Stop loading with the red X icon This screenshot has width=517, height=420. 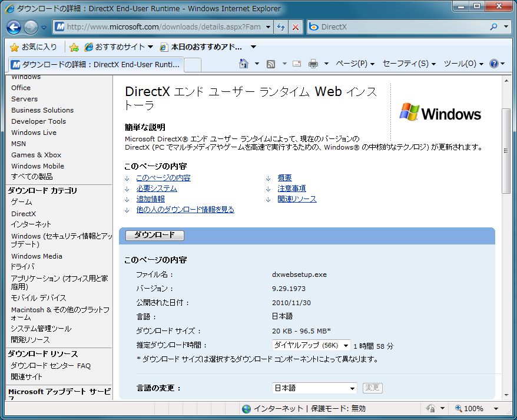pos(296,27)
